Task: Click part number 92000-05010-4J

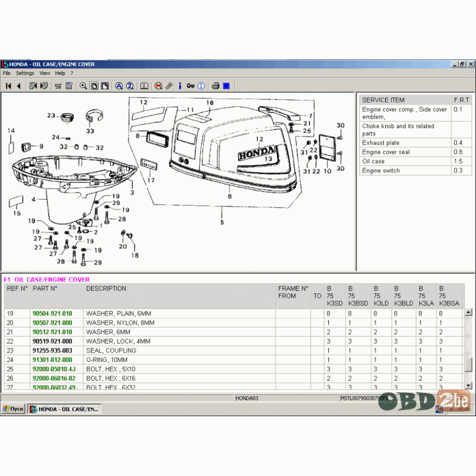Action: point(54,369)
